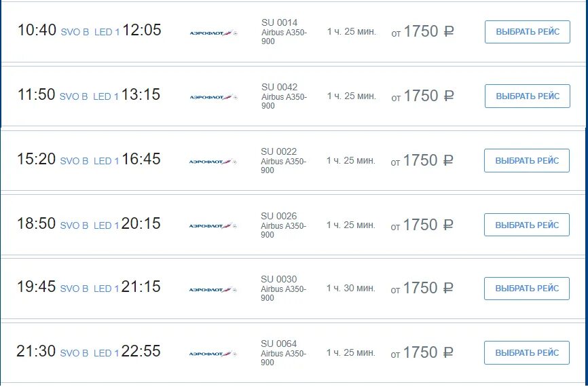This screenshot has width=588, height=387.
Task: Click Aeroflot logo on the 15:20 flight
Action: 213,162
